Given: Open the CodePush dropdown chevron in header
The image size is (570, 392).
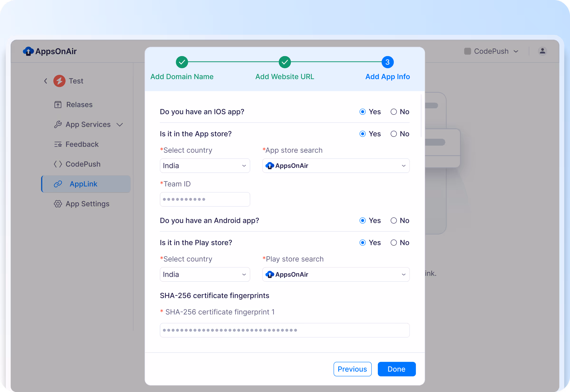Looking at the screenshot, I should [x=516, y=51].
